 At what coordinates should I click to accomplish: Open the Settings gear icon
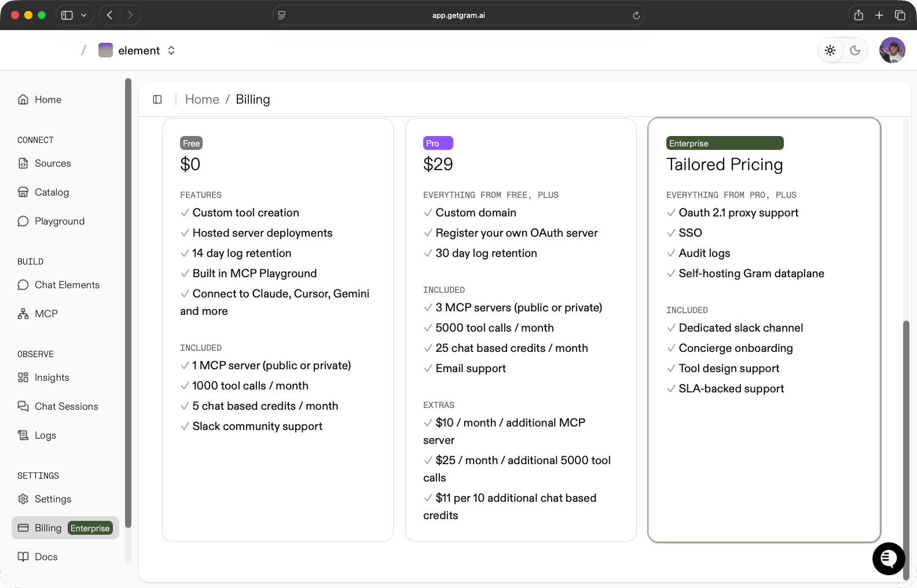click(23, 499)
